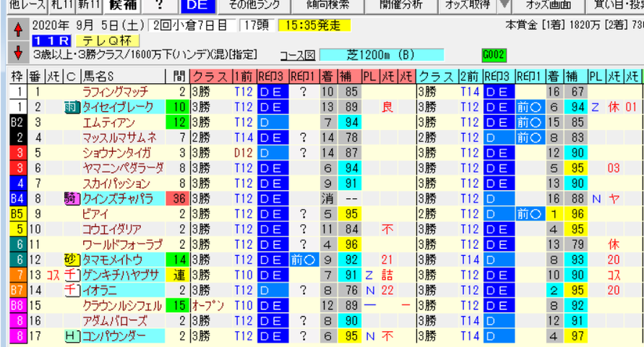
Task: Select horse マッスルマサムネ
Action: (x=119, y=137)
